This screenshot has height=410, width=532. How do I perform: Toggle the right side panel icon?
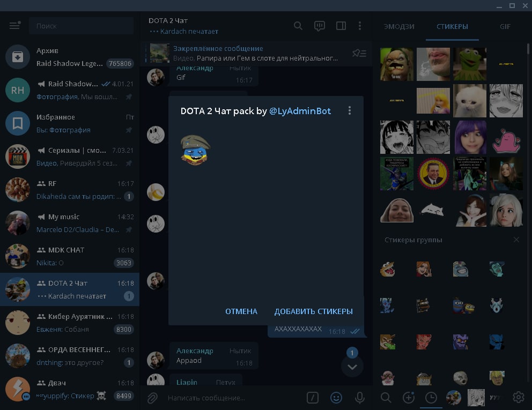point(341,26)
